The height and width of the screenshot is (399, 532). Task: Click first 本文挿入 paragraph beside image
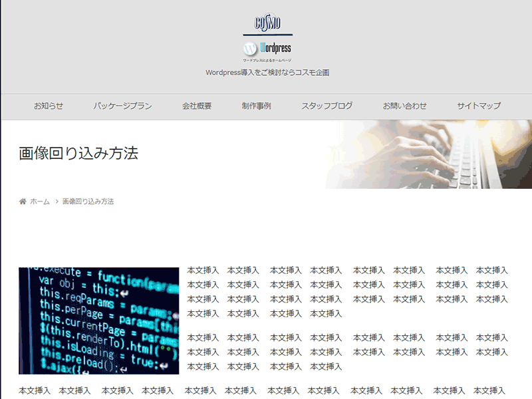(x=347, y=292)
